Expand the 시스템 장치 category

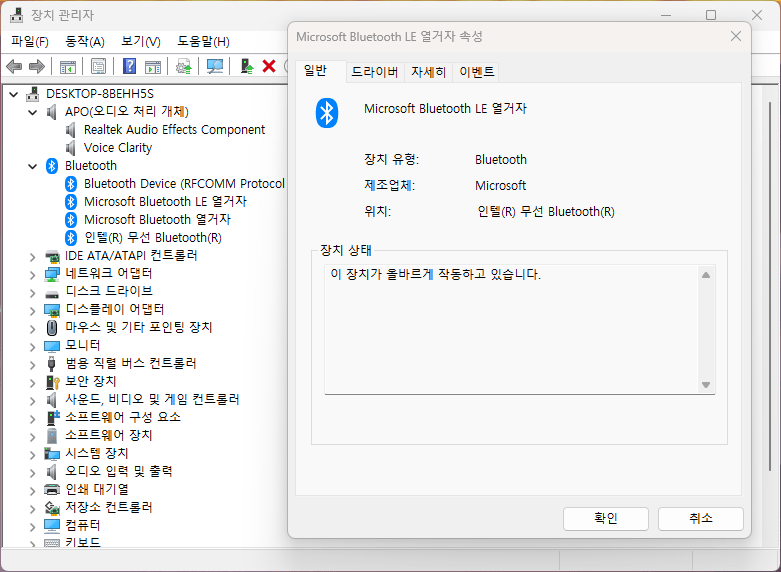32,454
